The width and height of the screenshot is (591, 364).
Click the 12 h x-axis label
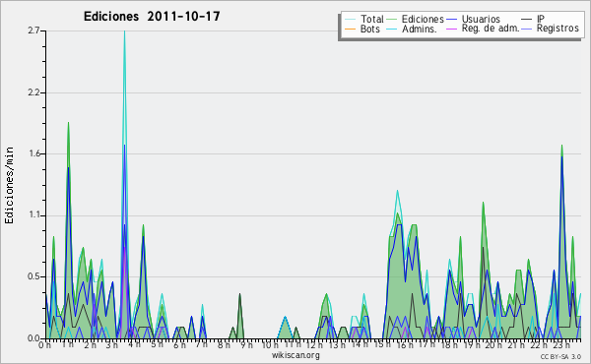click(315, 345)
